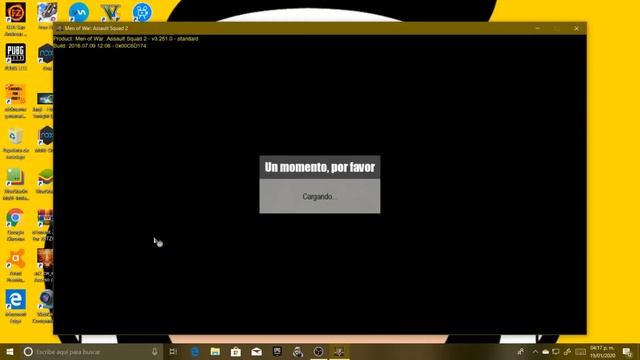Viewport: 640px width, 360px height.
Task: Close the Men of War window
Action: [x=576, y=28]
